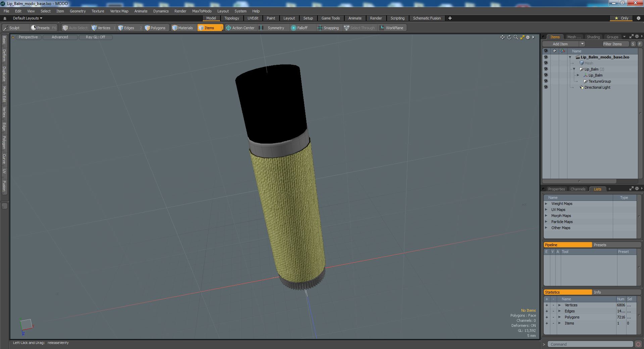The height and width of the screenshot is (349, 644).
Task: Switch to Info in Statistics panel
Action: [616, 292]
